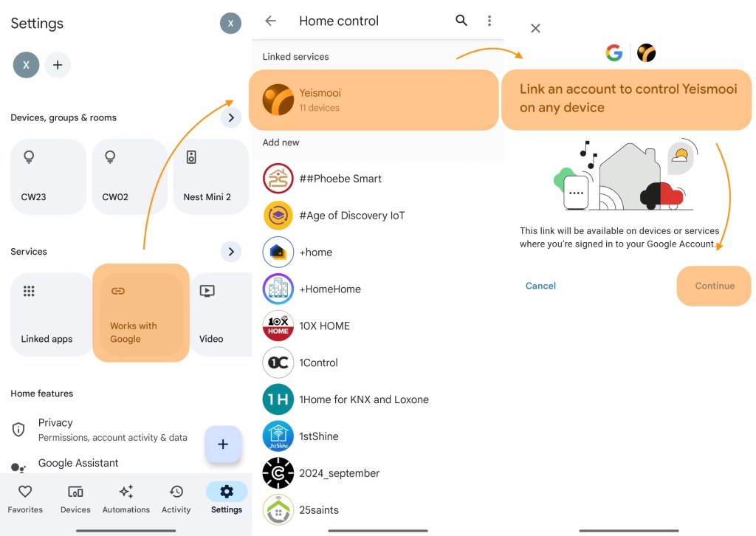Open the Activity tab

pyautogui.click(x=176, y=499)
